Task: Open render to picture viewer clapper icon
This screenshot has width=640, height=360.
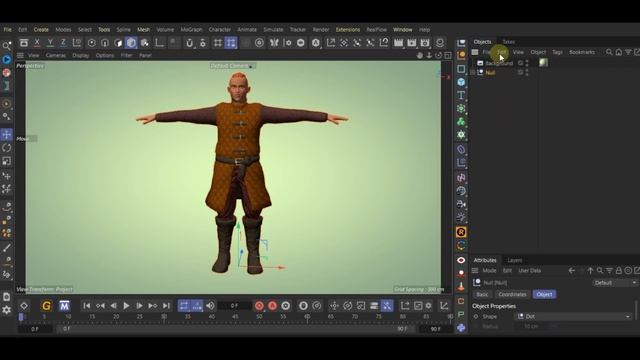Action: click(412, 42)
